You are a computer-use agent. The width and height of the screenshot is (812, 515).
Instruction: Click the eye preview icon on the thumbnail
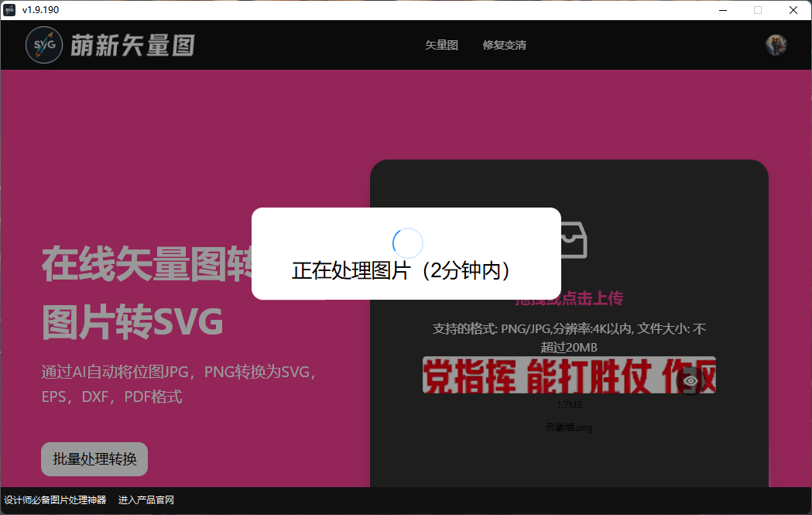tap(691, 380)
